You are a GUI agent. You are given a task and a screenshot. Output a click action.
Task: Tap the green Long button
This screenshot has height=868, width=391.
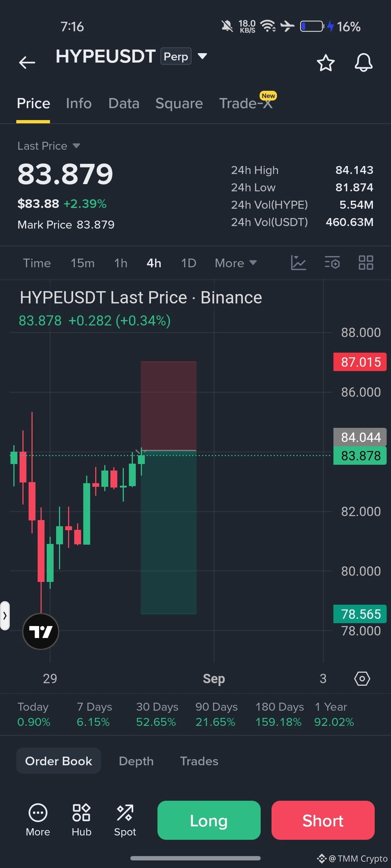click(209, 820)
